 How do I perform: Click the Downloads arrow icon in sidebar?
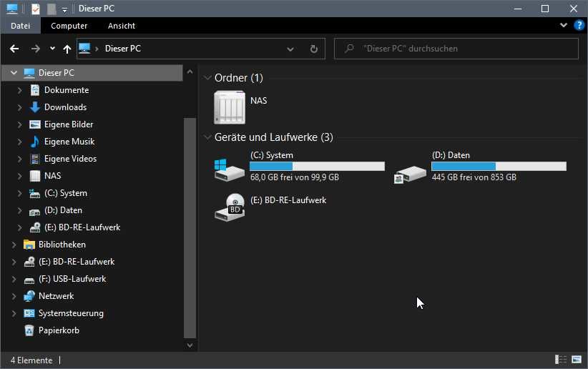[x=35, y=107]
